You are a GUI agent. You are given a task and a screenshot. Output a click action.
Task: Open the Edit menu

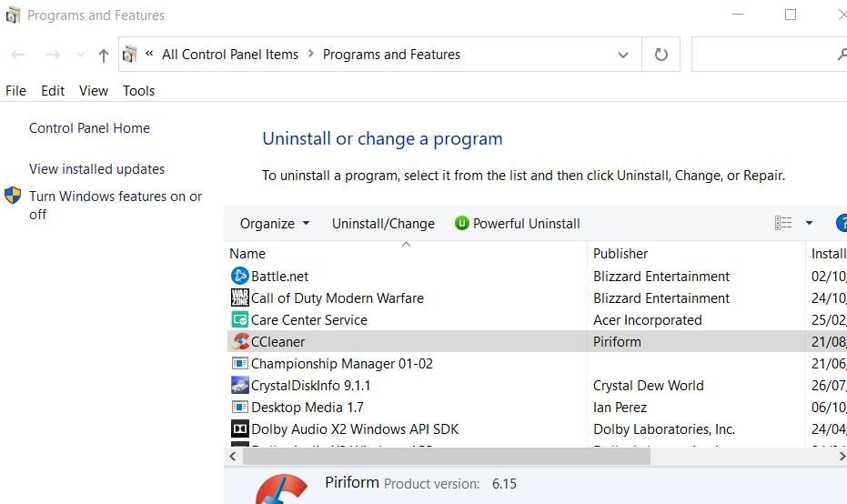pos(53,91)
